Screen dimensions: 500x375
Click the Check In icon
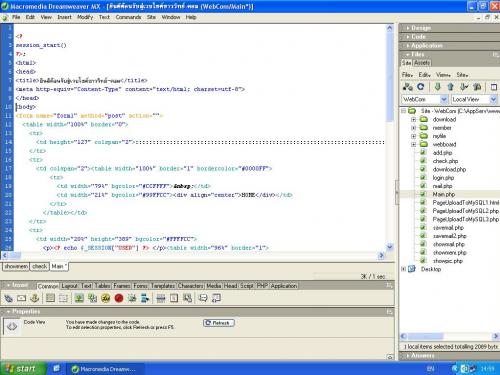pyautogui.click(x=477, y=87)
